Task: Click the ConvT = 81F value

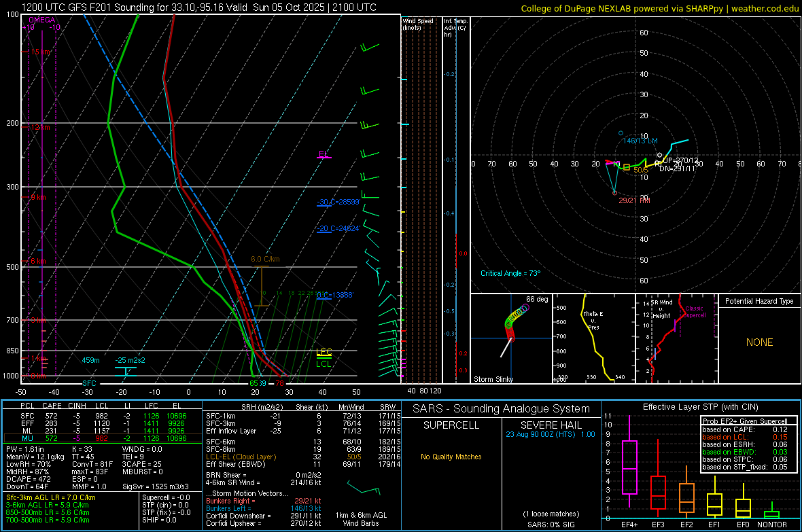Action: pyautogui.click(x=92, y=464)
